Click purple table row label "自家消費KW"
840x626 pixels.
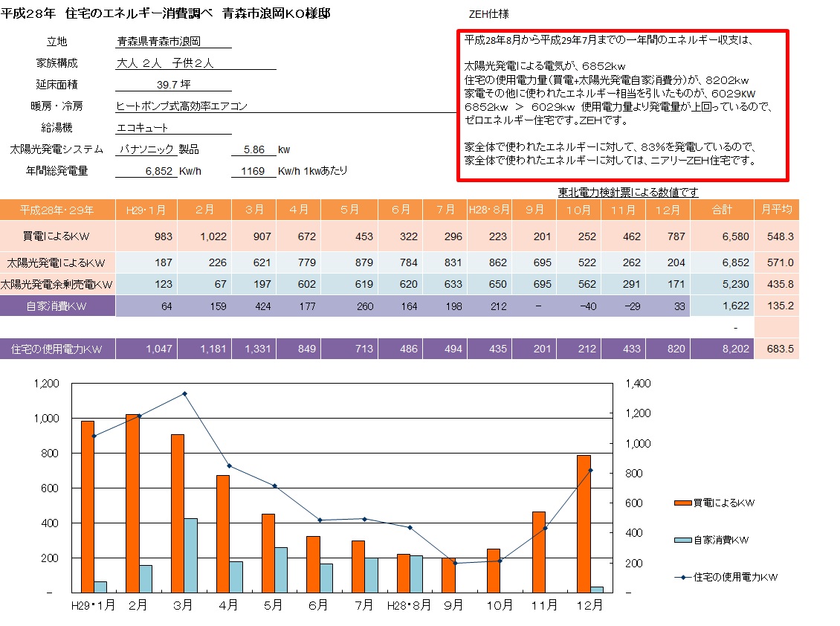click(57, 306)
